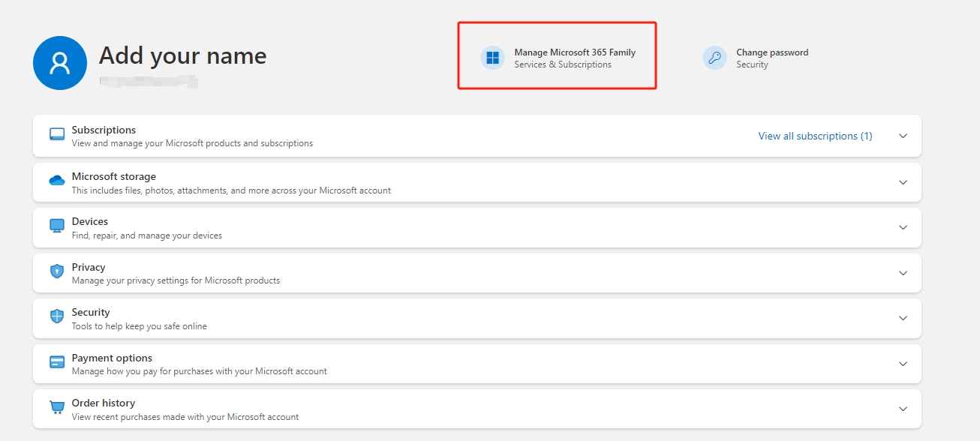
Task: Open View all subscriptions link
Action: point(815,136)
